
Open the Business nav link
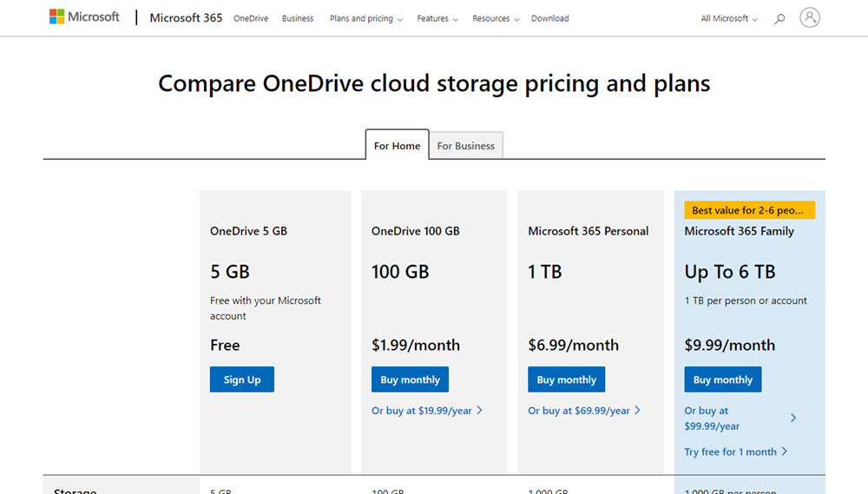[297, 18]
